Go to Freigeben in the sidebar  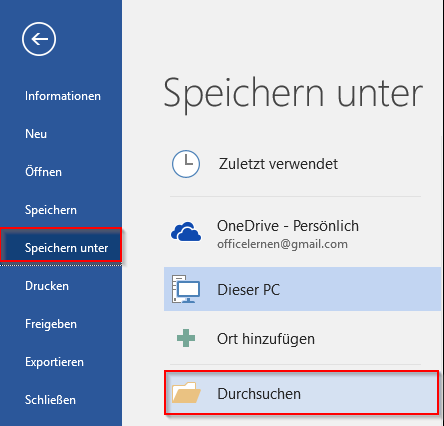(51, 324)
